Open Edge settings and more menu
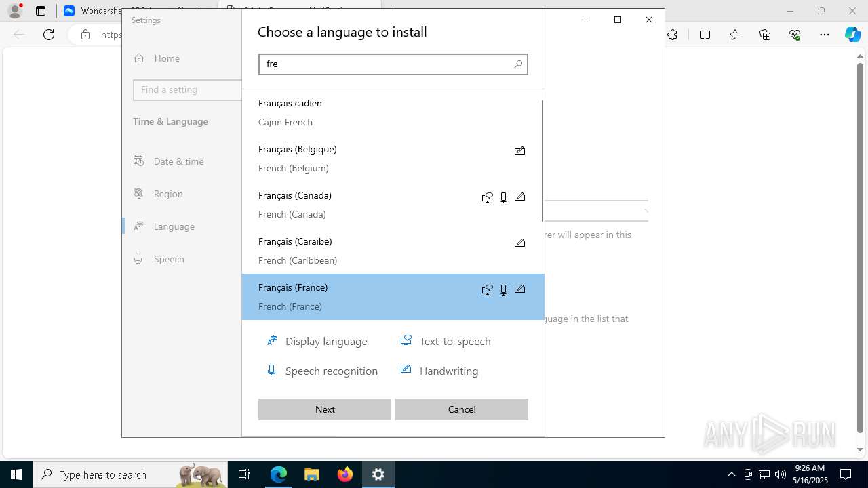Viewport: 868px width, 488px height. (825, 35)
